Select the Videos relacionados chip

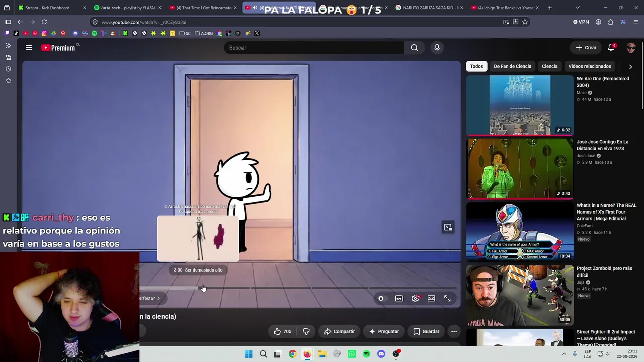(x=590, y=66)
